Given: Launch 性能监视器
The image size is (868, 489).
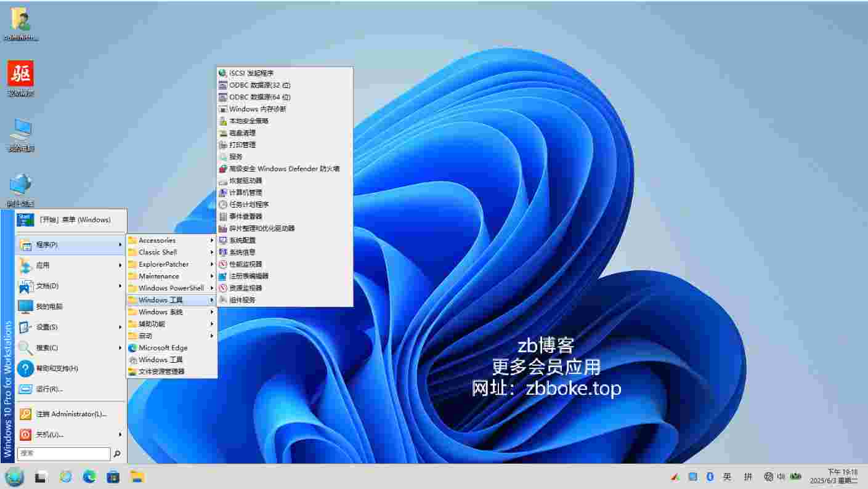Looking at the screenshot, I should [285, 264].
